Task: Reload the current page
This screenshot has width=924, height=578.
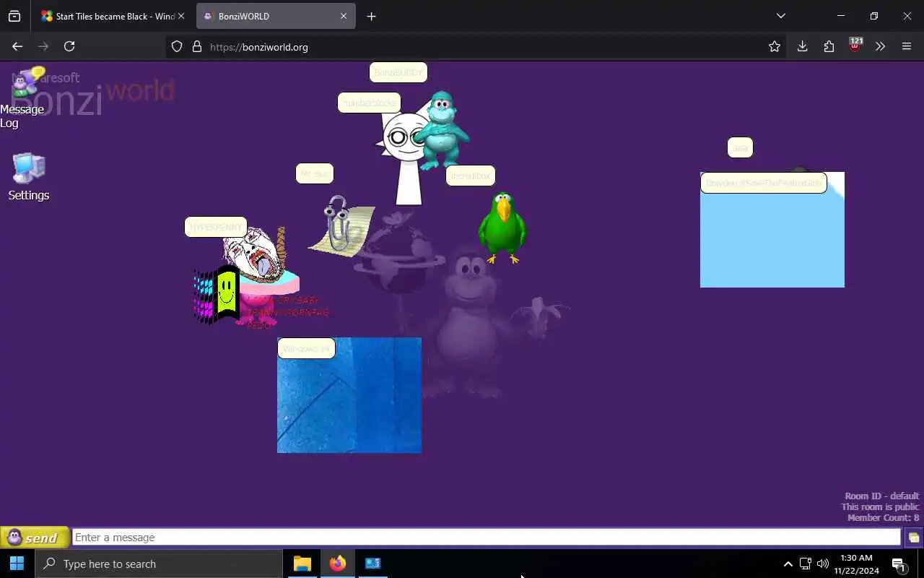Action: pyautogui.click(x=69, y=46)
